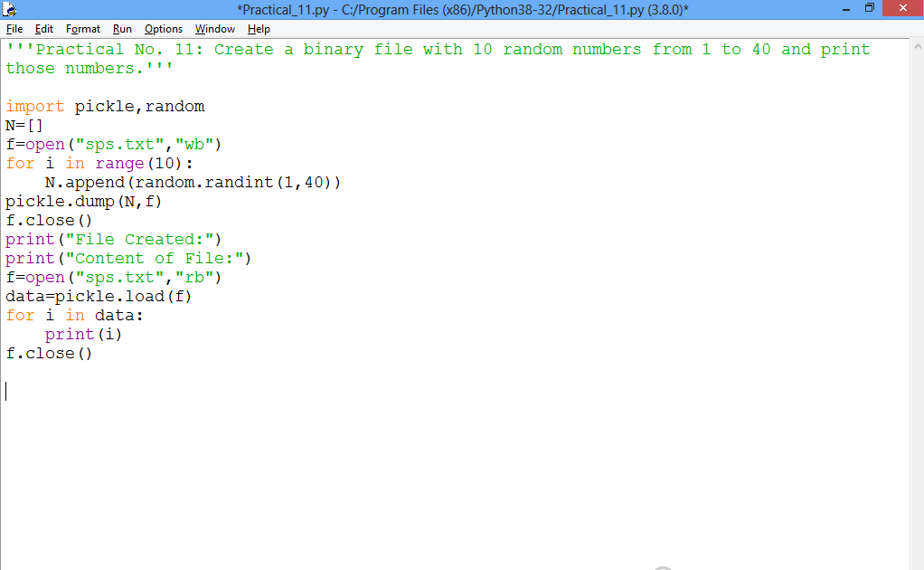
Task: Click the IDLE icon in the title bar
Action: click(x=9, y=8)
